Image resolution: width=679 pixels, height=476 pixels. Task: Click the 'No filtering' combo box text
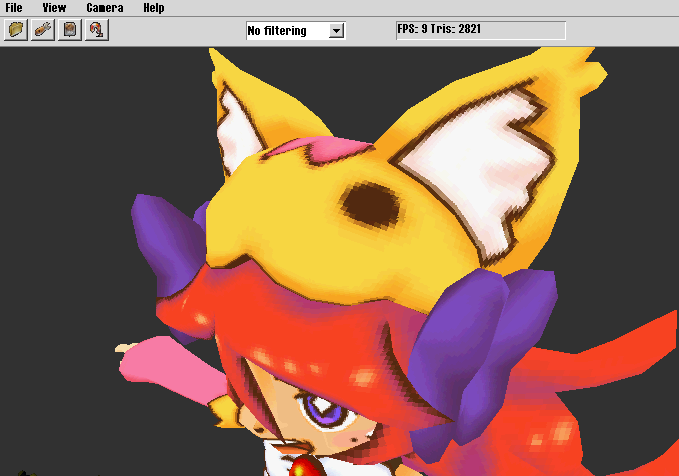pyautogui.click(x=277, y=31)
